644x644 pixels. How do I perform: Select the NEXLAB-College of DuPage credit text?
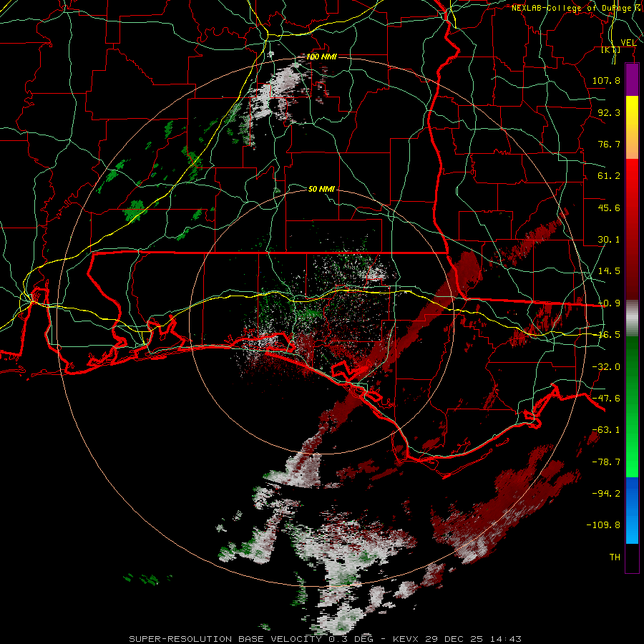click(575, 8)
